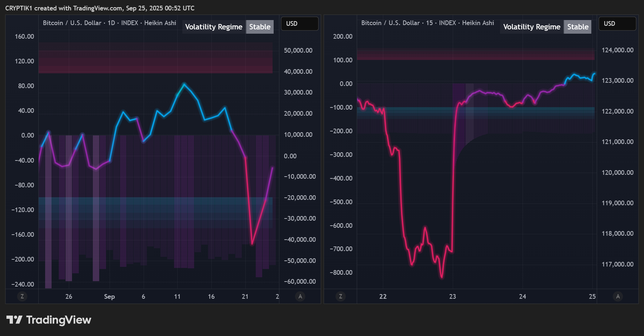Select the Volatility Regime label on left chart
644x336 pixels.
[x=214, y=27]
